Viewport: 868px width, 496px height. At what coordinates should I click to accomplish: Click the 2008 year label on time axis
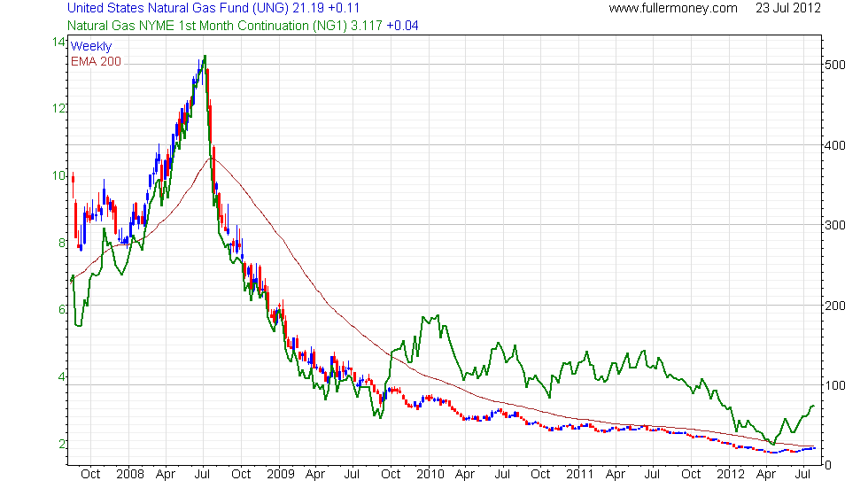point(130,475)
